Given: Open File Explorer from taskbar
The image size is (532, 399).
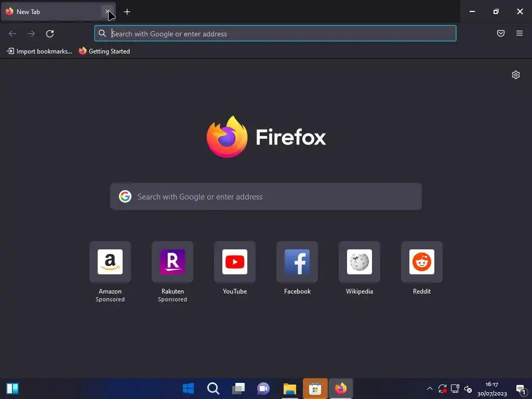Looking at the screenshot, I should point(290,389).
